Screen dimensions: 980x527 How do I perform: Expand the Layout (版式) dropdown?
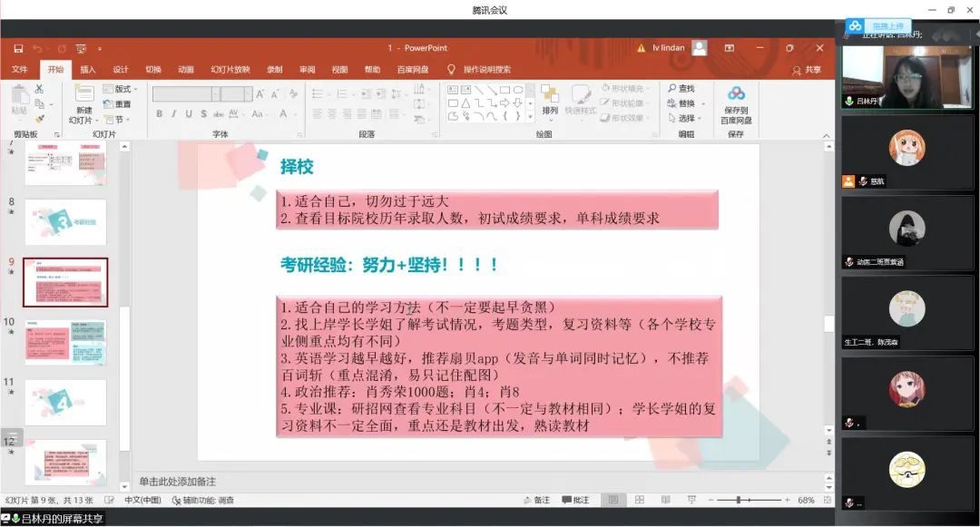122,89
